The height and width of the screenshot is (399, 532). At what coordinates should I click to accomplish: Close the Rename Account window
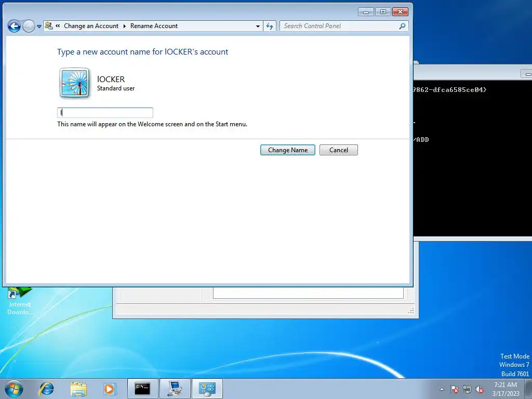[x=400, y=12]
